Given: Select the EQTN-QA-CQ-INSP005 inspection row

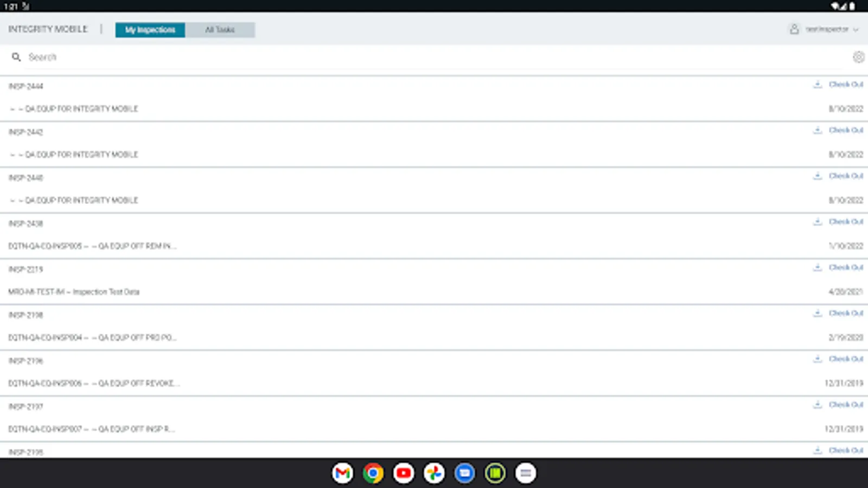Looking at the screenshot, I should click(x=92, y=246).
